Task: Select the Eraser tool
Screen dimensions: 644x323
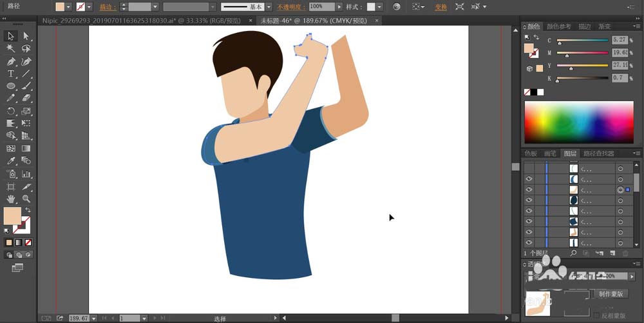Action: 26,98
